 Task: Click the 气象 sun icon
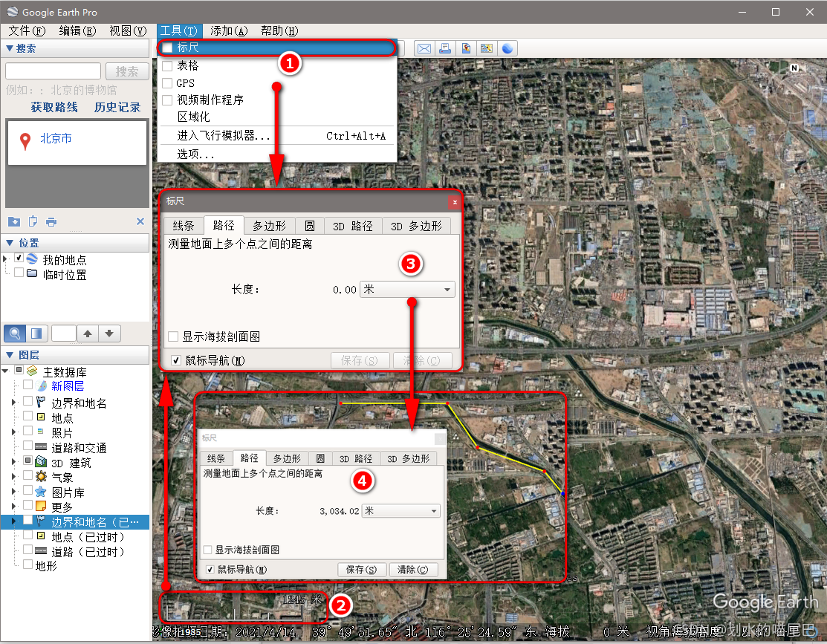click(x=41, y=477)
